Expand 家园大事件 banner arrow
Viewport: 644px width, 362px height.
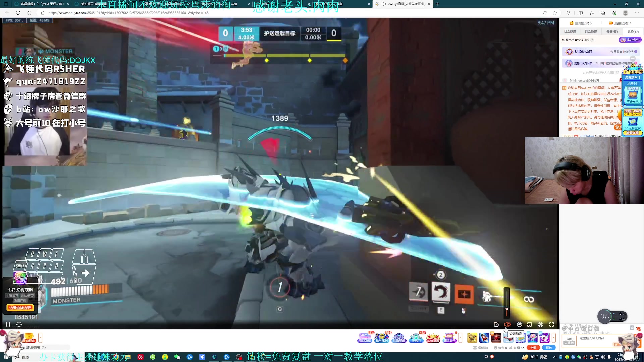(x=636, y=63)
